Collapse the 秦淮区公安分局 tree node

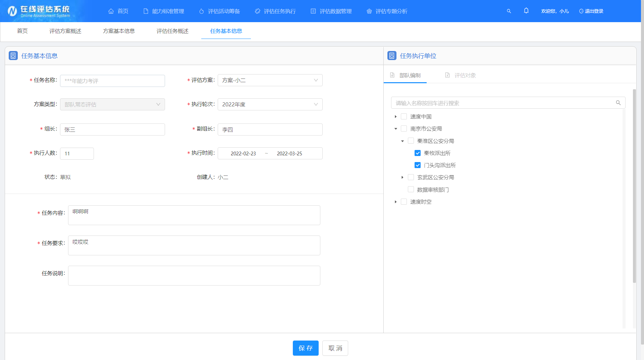click(402, 141)
